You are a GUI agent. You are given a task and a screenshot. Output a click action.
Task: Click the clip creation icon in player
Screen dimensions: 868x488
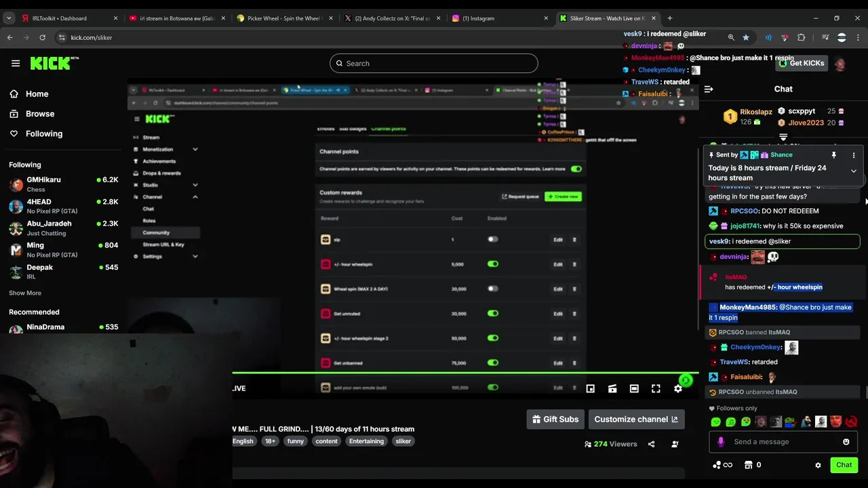pos(612,388)
